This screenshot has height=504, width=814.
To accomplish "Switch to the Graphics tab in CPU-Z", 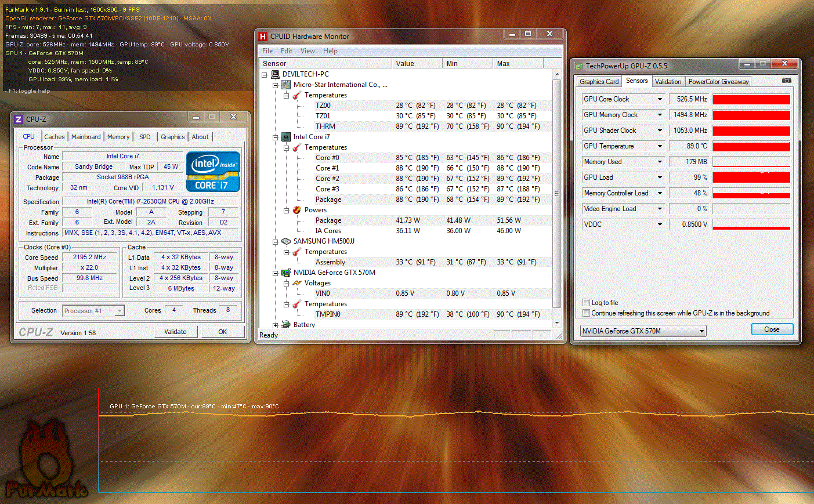I will coord(173,137).
